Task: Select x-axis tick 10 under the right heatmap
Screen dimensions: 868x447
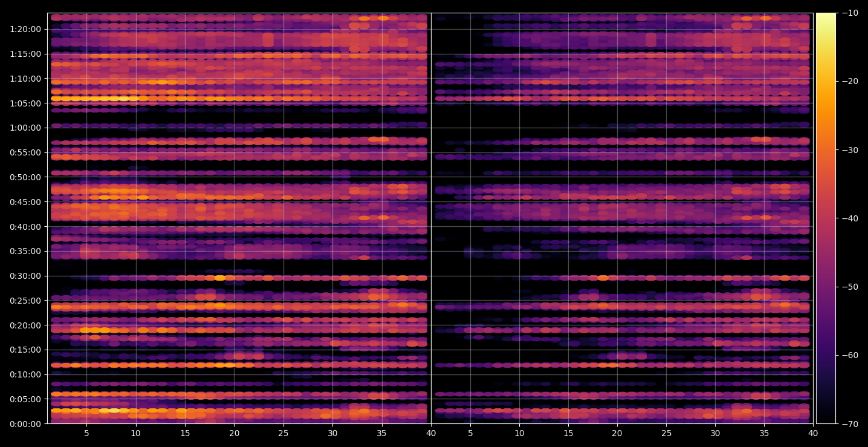Action: pyautogui.click(x=519, y=434)
